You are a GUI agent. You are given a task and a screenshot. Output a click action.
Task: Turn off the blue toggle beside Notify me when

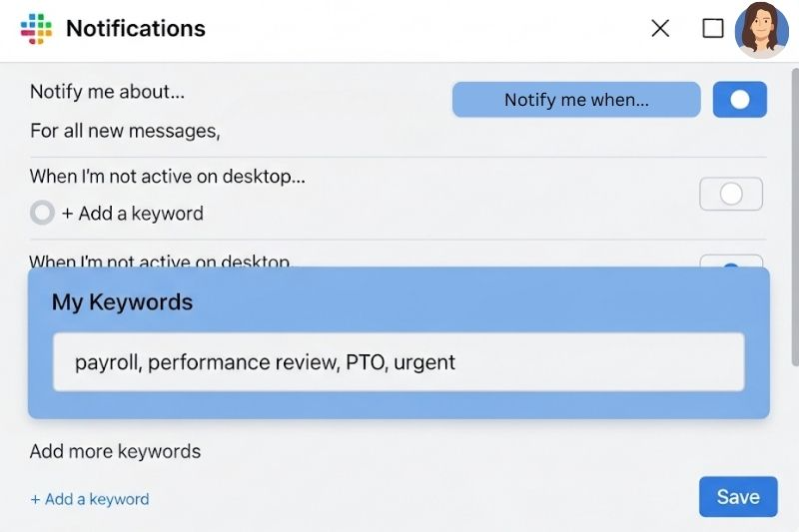[739, 99]
